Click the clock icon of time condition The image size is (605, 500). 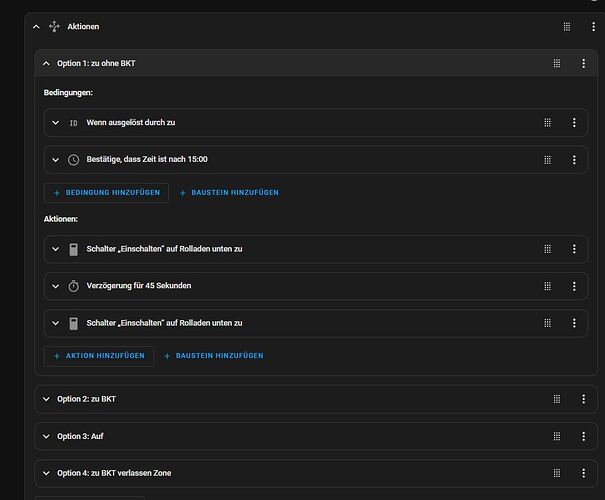click(73, 160)
